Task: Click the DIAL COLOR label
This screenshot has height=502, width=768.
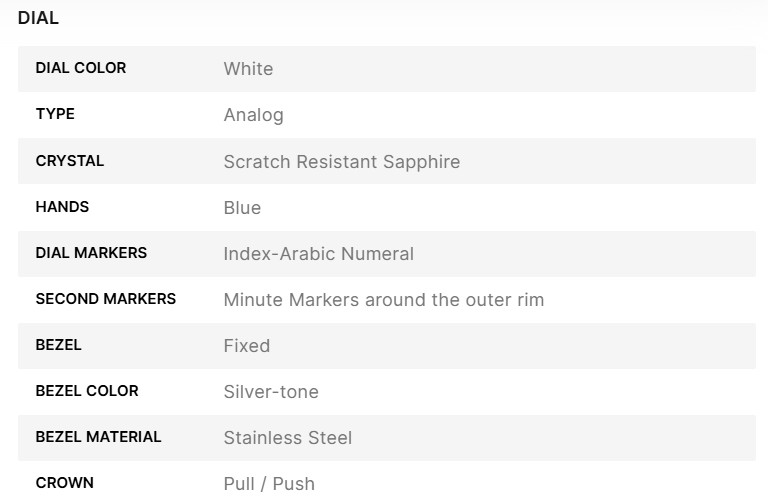Action: [x=81, y=68]
